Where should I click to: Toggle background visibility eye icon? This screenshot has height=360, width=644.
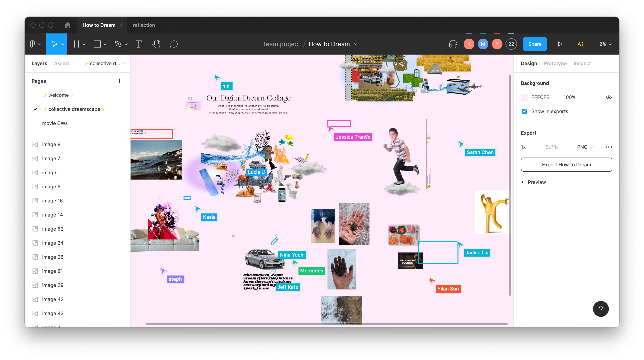[x=608, y=97]
